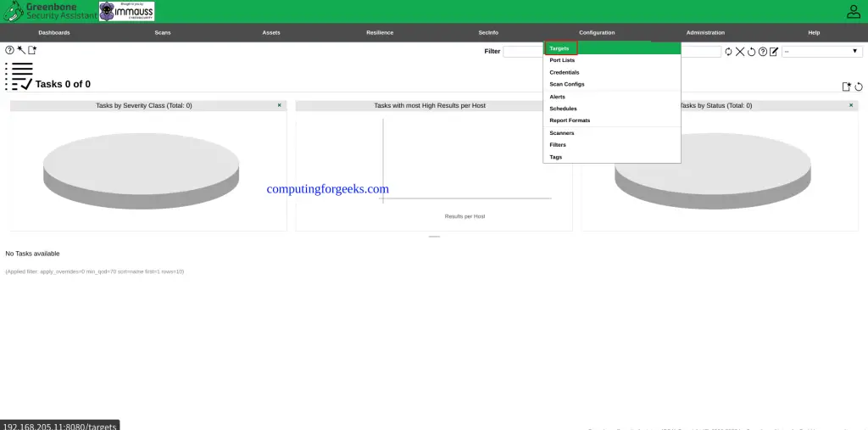Screen dimensions: 868x430
Task: Open the user account icon
Action: tap(853, 11)
